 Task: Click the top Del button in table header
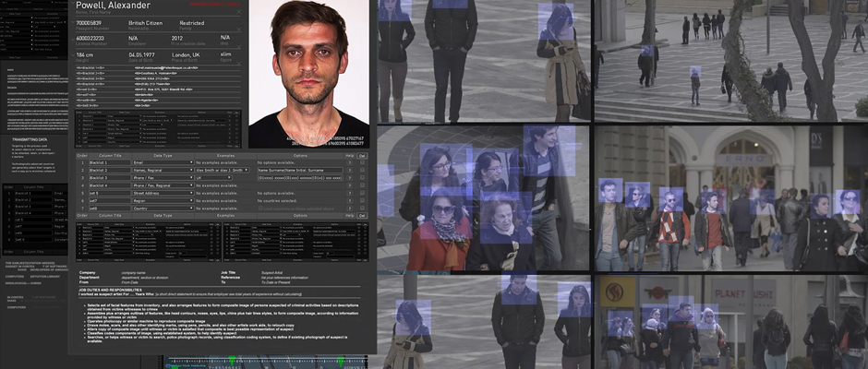tap(362, 156)
